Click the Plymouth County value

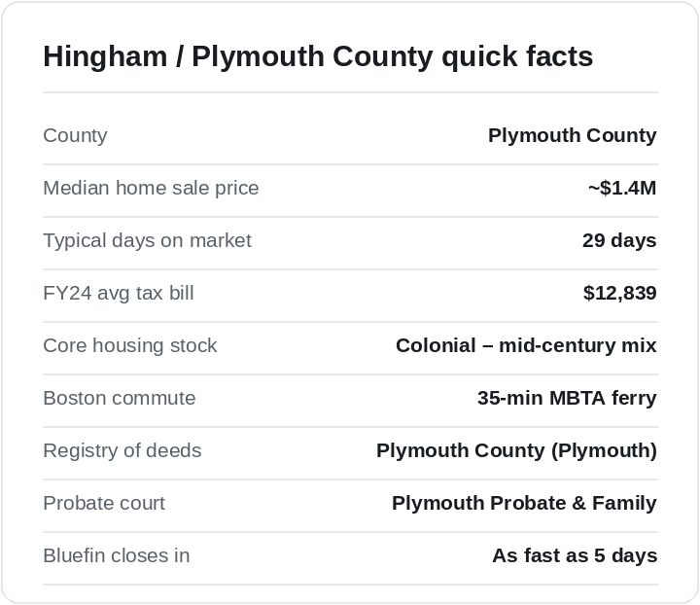[572, 135]
